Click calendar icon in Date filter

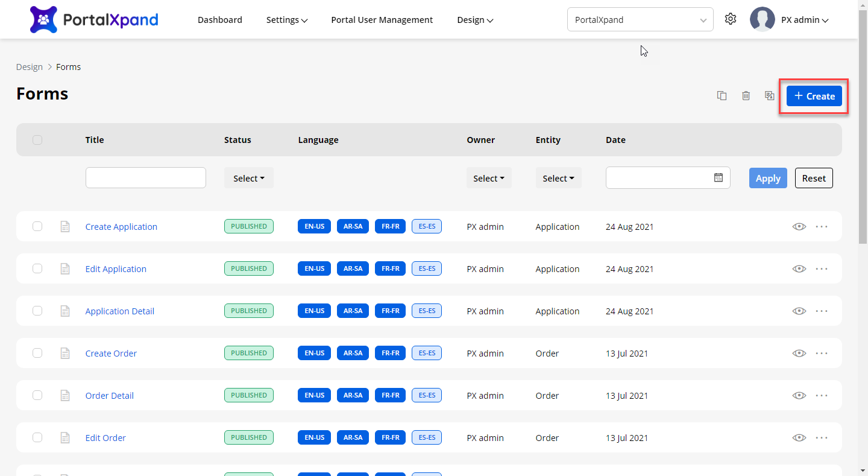718,178
